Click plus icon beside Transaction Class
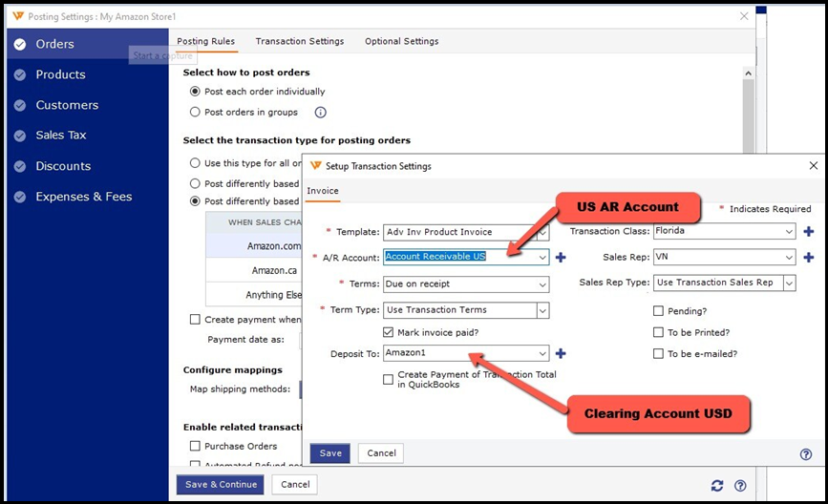828x504 pixels. pyautogui.click(x=808, y=232)
